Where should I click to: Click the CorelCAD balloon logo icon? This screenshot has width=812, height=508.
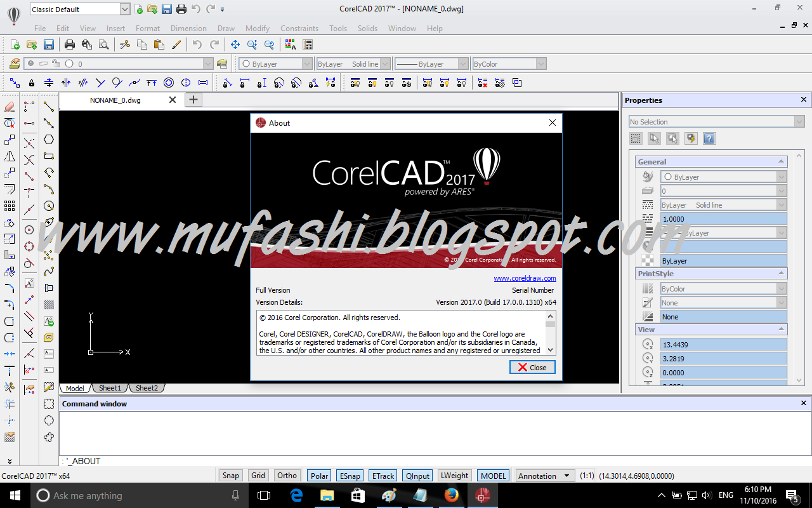(x=13, y=15)
